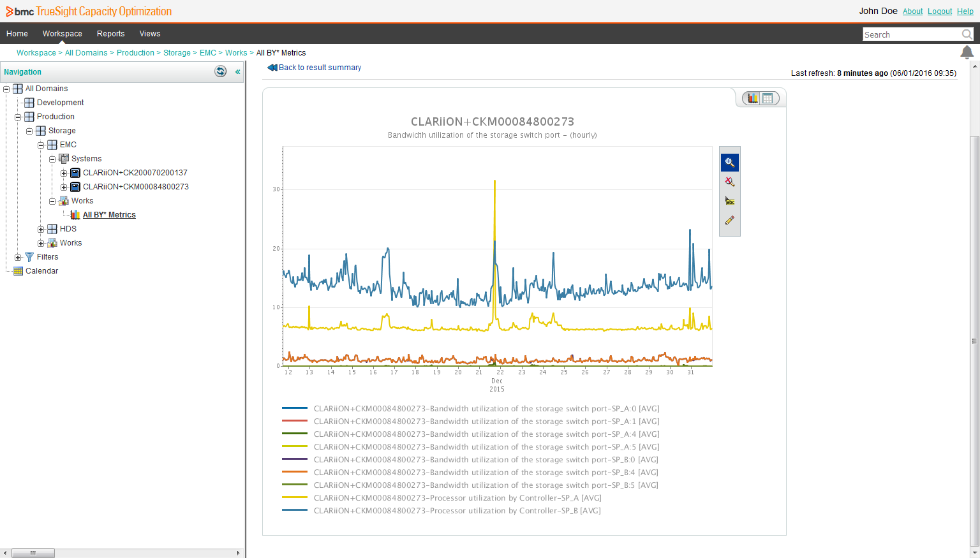The image size is (980, 558).
Task: Click the Production domain icon
Action: (x=29, y=117)
